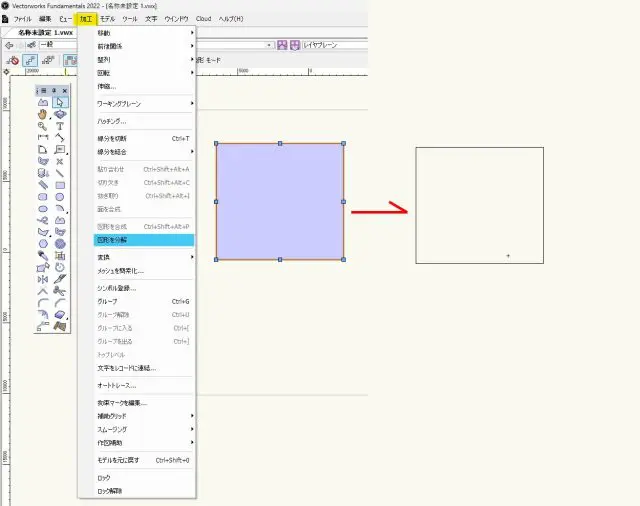Choose the Zoom magnifier tool
Screen dimensions: 640x506
tap(43, 128)
